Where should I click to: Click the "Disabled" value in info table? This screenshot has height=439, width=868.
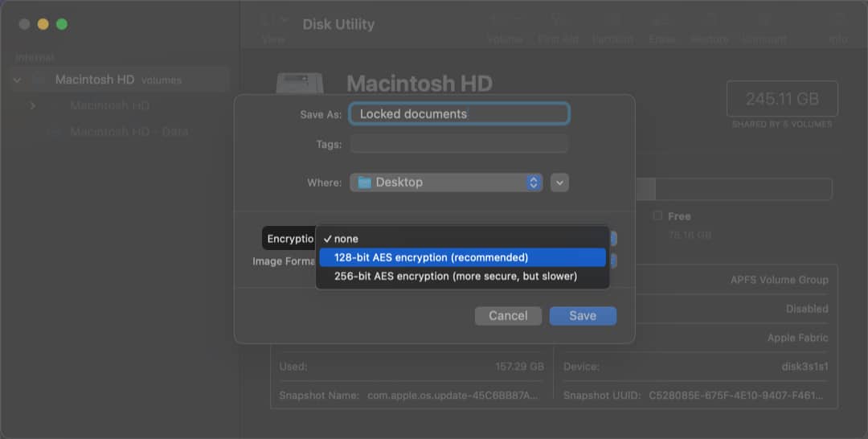pos(807,309)
